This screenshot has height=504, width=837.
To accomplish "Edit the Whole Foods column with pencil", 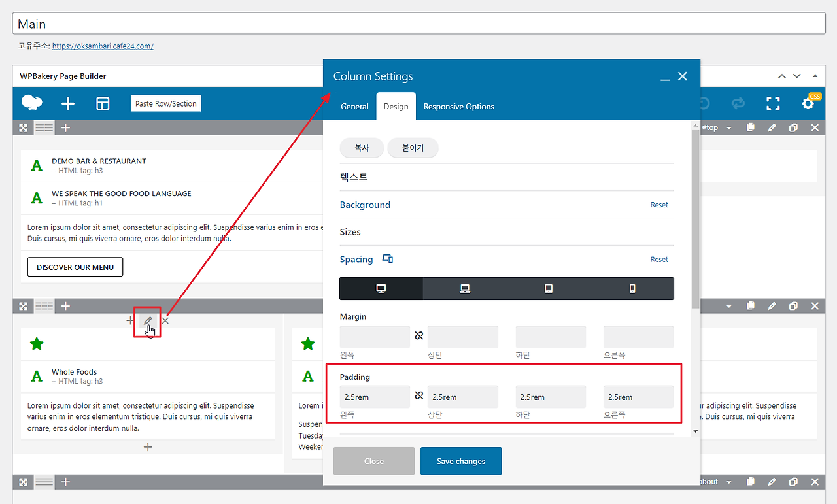I will click(148, 321).
